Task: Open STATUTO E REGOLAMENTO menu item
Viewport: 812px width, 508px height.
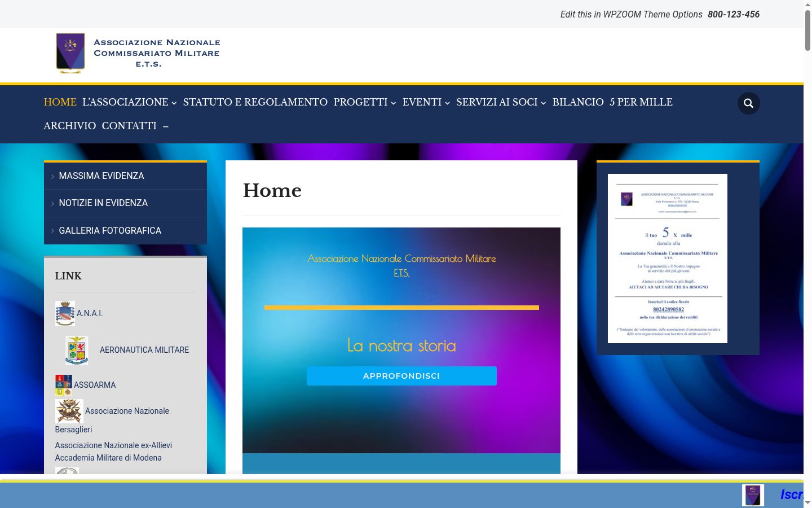Action: [255, 102]
